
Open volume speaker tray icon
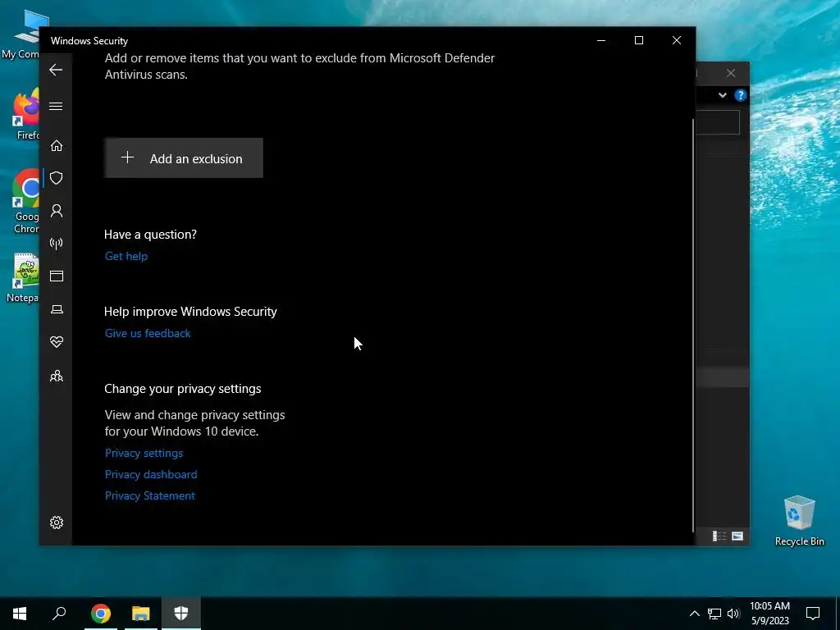(x=733, y=614)
